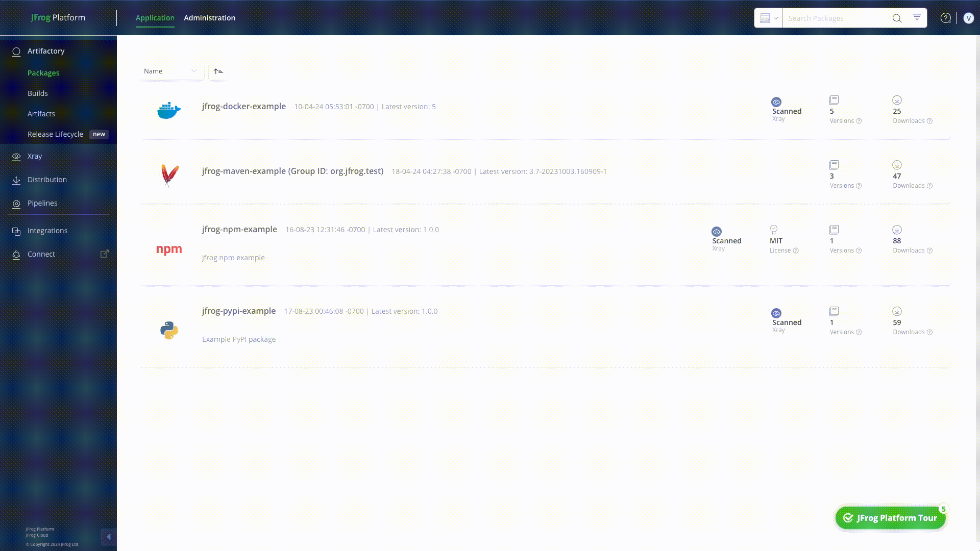
Task: Click the 'new' badge next to Release Lifecycle
Action: point(99,134)
